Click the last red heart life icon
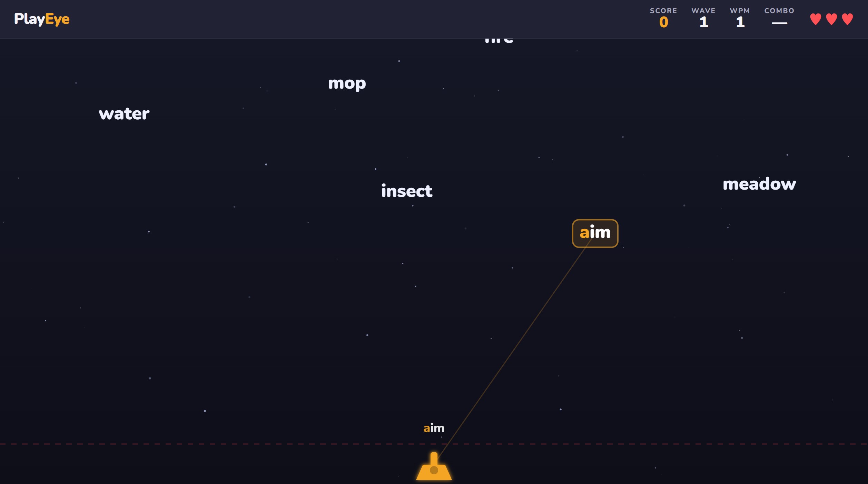The image size is (868, 484). pyautogui.click(x=847, y=19)
